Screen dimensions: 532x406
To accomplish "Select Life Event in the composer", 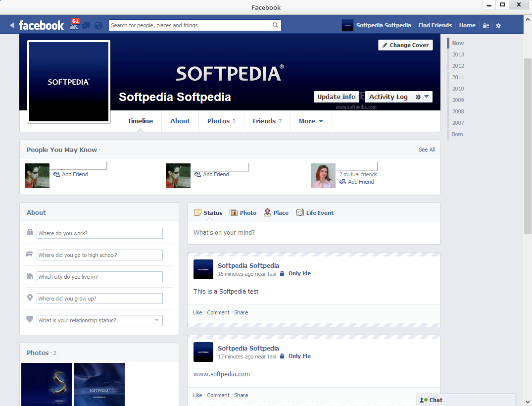I will pos(315,213).
